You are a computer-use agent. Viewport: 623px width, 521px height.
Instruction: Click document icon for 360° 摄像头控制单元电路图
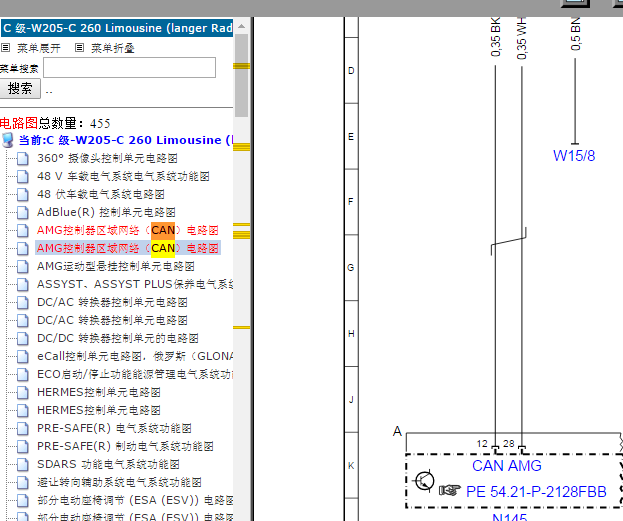click(23, 158)
